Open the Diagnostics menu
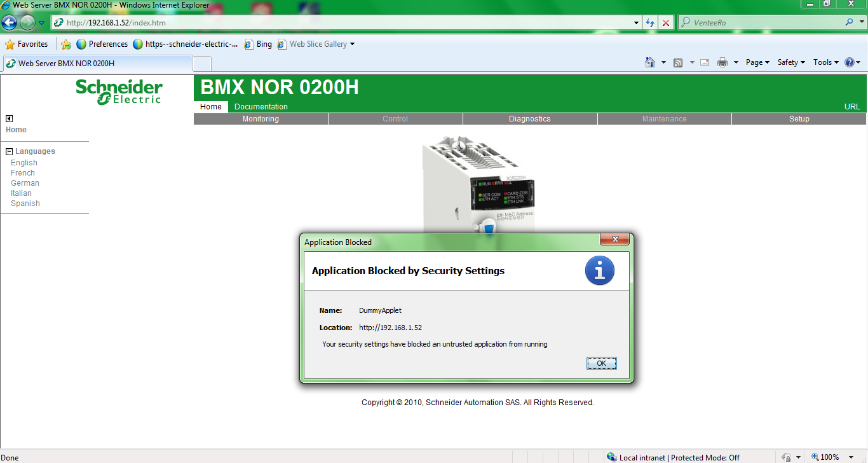Image resolution: width=868 pixels, height=463 pixels. coord(530,119)
